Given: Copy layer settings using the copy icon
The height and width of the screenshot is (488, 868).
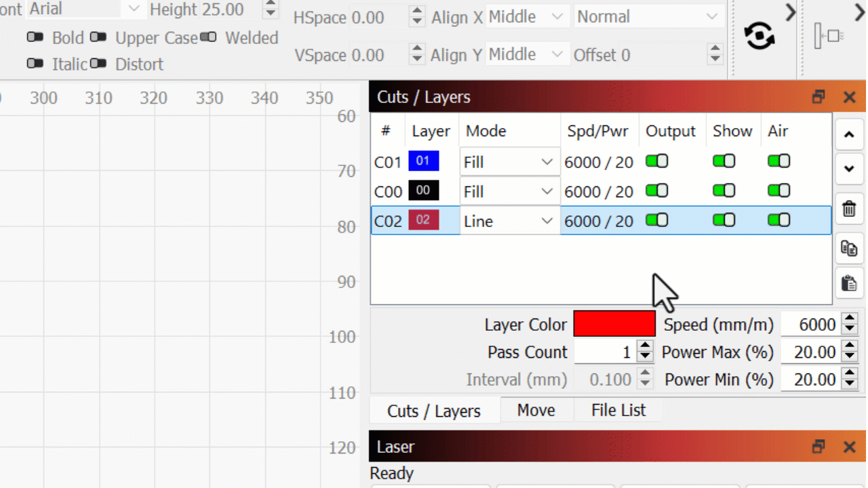Looking at the screenshot, I should [x=849, y=247].
